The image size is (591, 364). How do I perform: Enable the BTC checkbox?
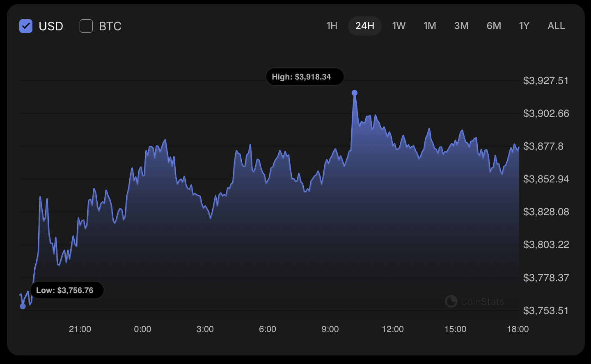click(86, 26)
